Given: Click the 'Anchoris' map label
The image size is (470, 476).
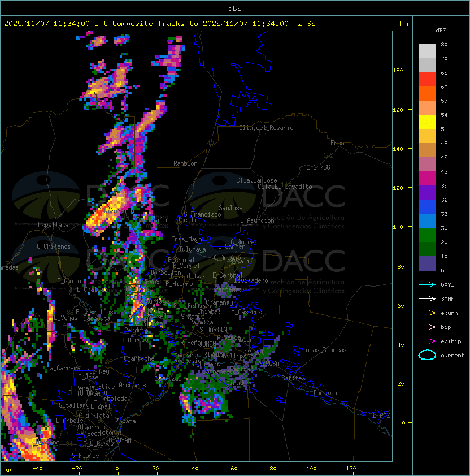Looking at the screenshot, I should click(x=132, y=385).
